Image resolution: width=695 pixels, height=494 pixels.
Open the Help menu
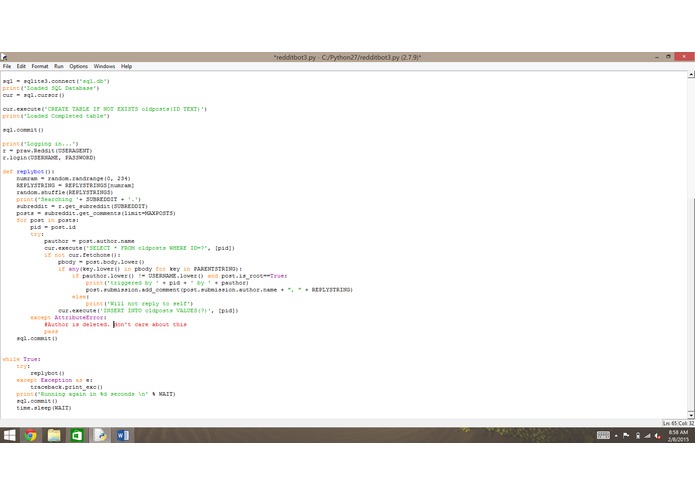click(x=126, y=66)
